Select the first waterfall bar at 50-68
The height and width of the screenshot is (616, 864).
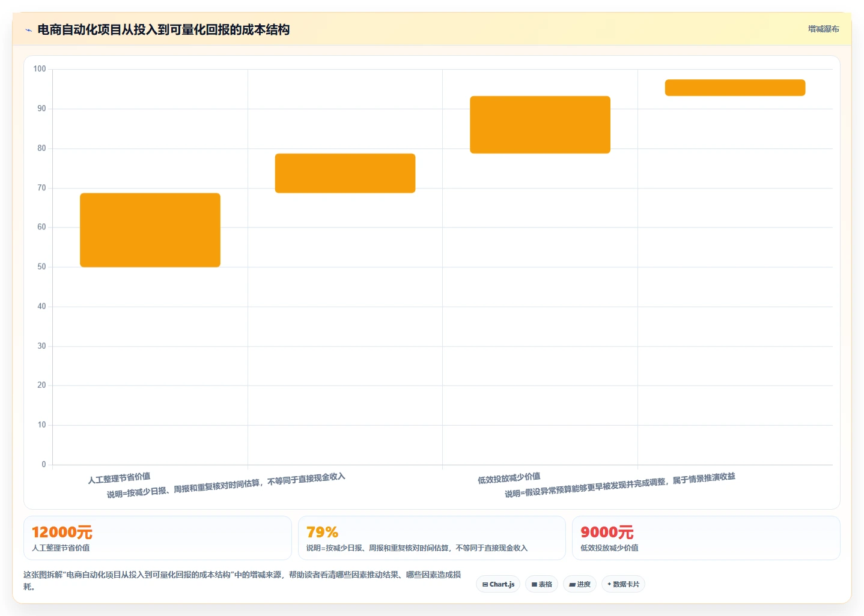[150, 230]
